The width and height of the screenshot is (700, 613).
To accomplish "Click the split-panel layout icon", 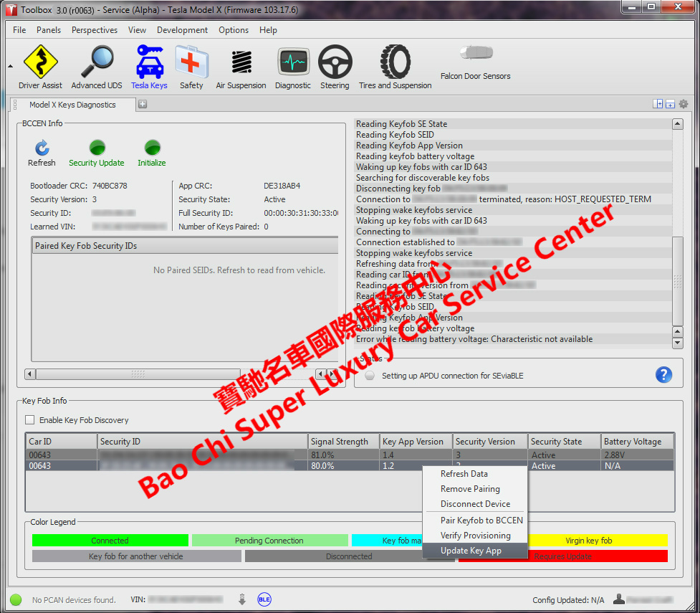I will coord(658,103).
